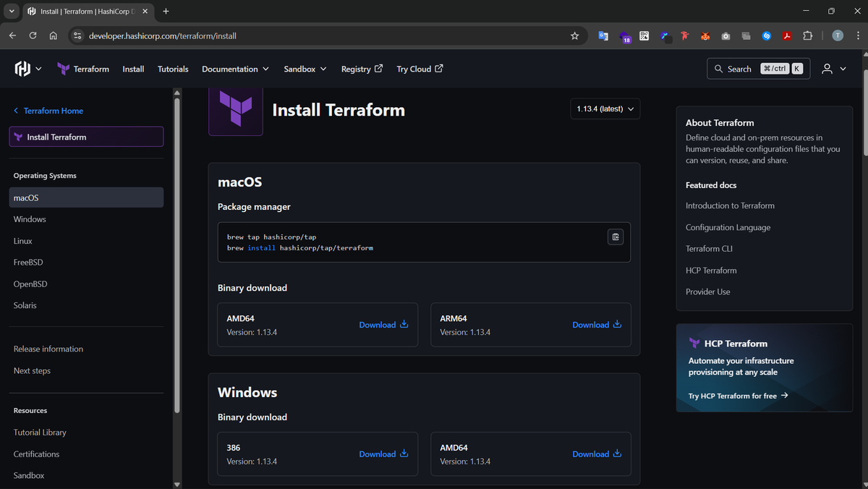Screen dimensions: 868x489
Task: Reload the page
Action: tap(33, 35)
